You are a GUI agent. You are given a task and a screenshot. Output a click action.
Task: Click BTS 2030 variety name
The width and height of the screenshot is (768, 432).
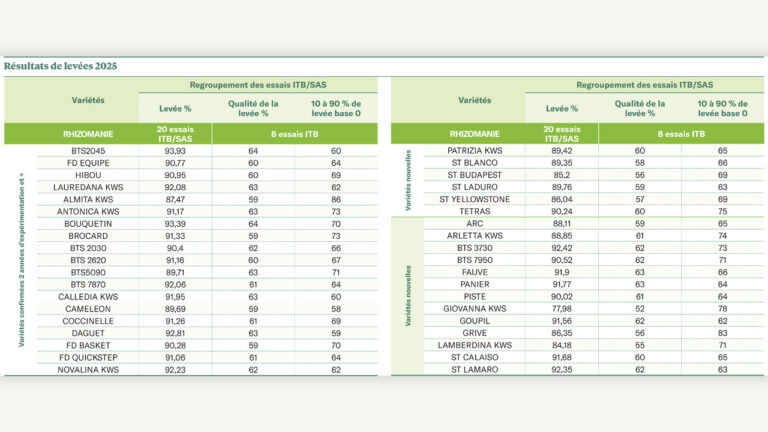[x=88, y=248]
